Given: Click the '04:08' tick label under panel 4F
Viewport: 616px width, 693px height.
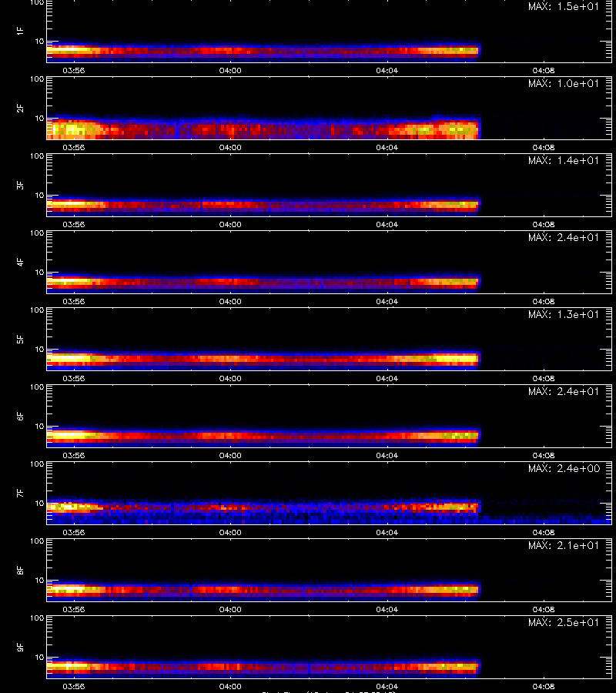Looking at the screenshot, I should pos(544,301).
